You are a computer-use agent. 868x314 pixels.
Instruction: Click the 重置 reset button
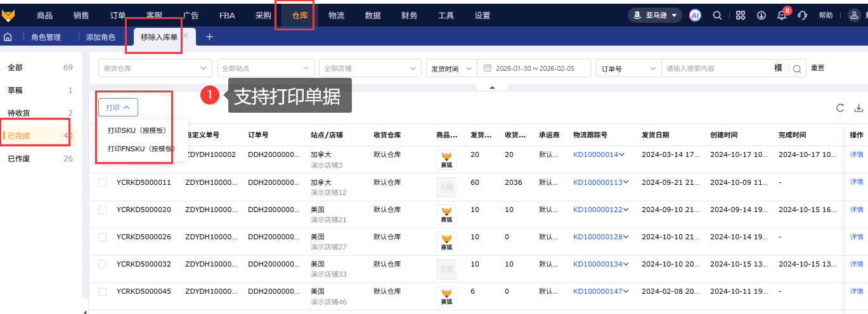818,68
